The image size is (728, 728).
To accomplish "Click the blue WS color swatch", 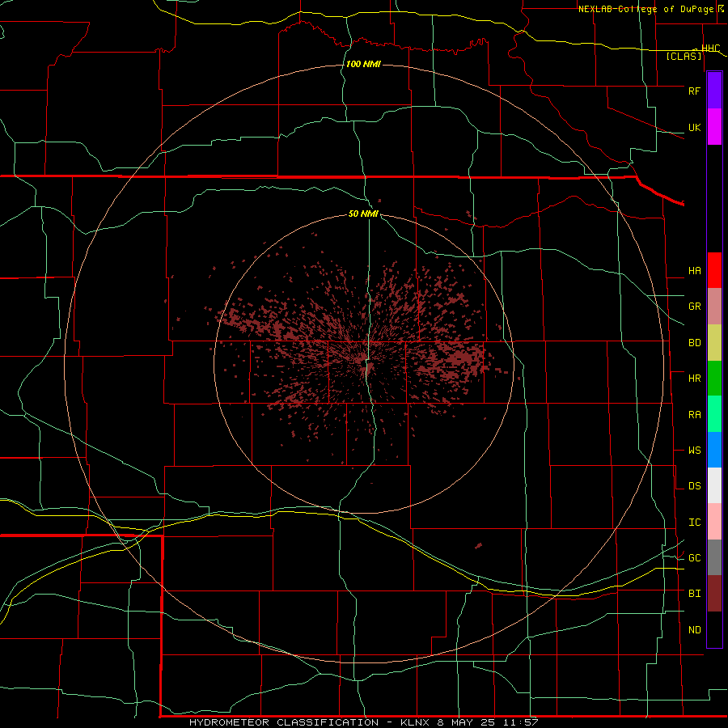I will coord(714,450).
